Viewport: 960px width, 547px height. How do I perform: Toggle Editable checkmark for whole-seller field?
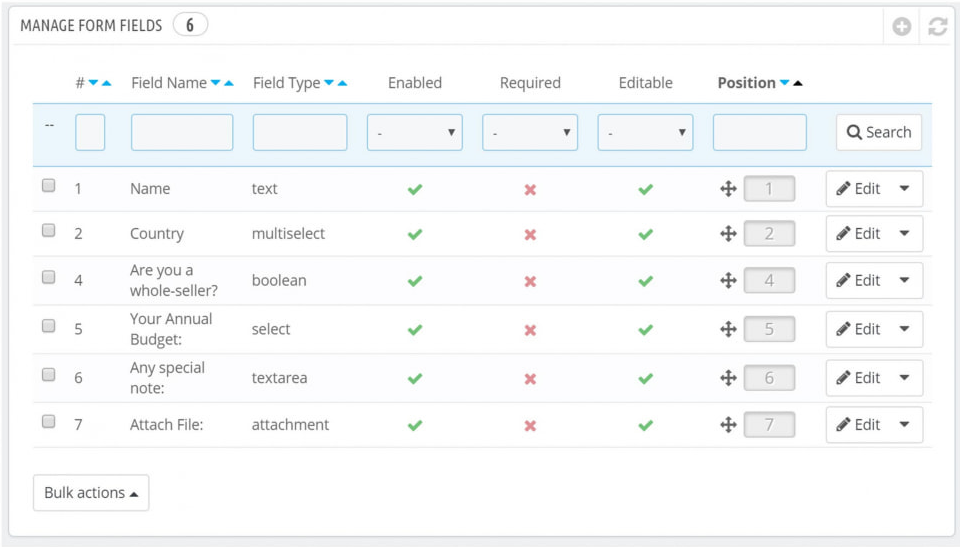pos(645,281)
